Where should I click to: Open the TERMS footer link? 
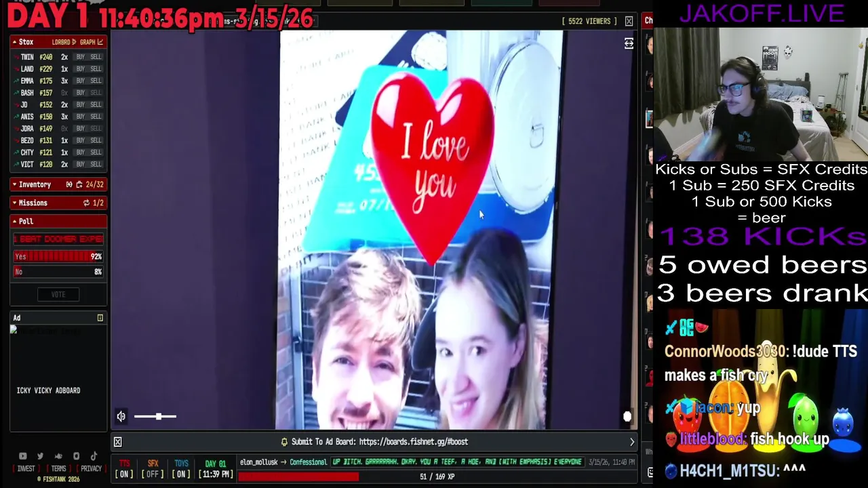(x=58, y=469)
